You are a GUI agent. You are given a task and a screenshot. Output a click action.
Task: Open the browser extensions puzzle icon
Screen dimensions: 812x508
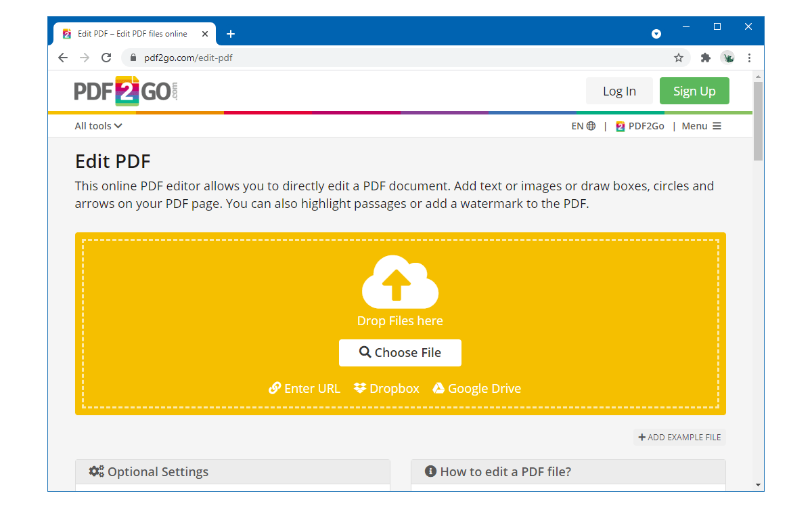pyautogui.click(x=706, y=58)
